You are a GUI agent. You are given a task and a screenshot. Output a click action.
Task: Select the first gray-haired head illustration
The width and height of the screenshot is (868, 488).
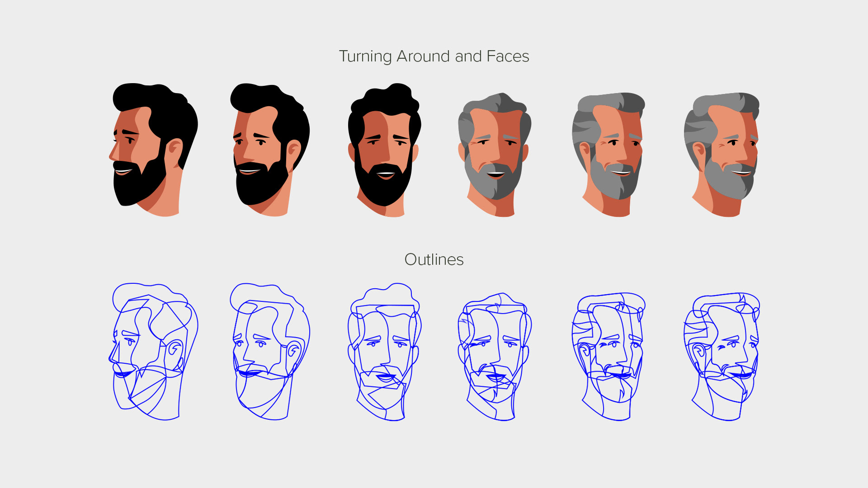pos(495,155)
